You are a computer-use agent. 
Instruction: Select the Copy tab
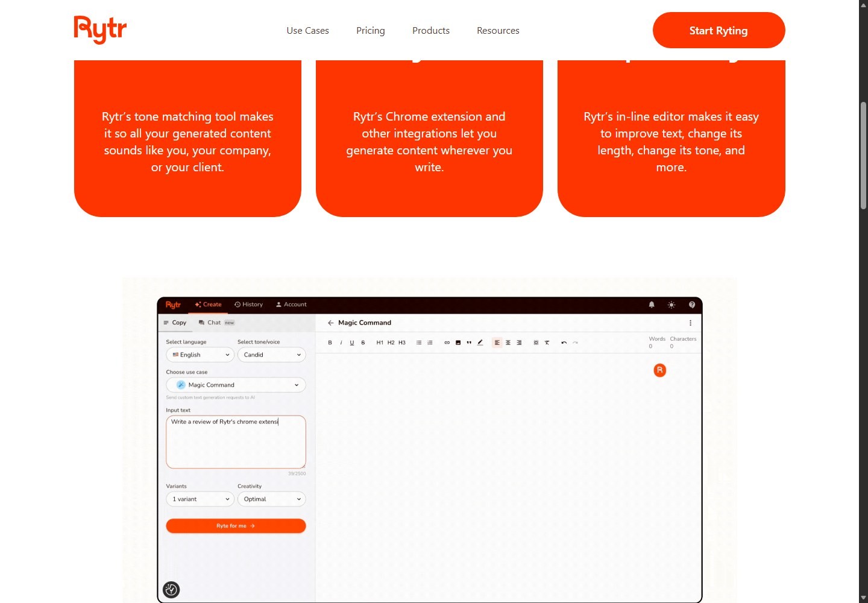pyautogui.click(x=175, y=323)
